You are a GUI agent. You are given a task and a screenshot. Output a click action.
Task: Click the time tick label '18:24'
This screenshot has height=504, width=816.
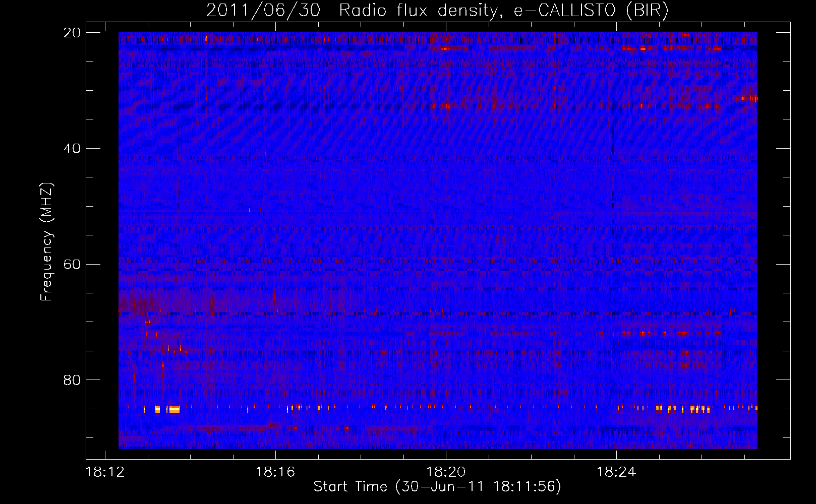[616, 472]
